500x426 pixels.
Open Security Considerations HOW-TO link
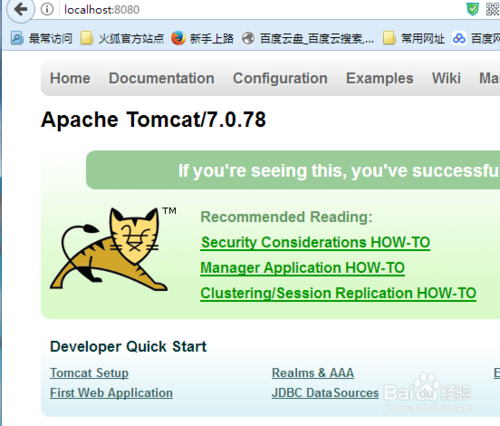click(x=315, y=243)
